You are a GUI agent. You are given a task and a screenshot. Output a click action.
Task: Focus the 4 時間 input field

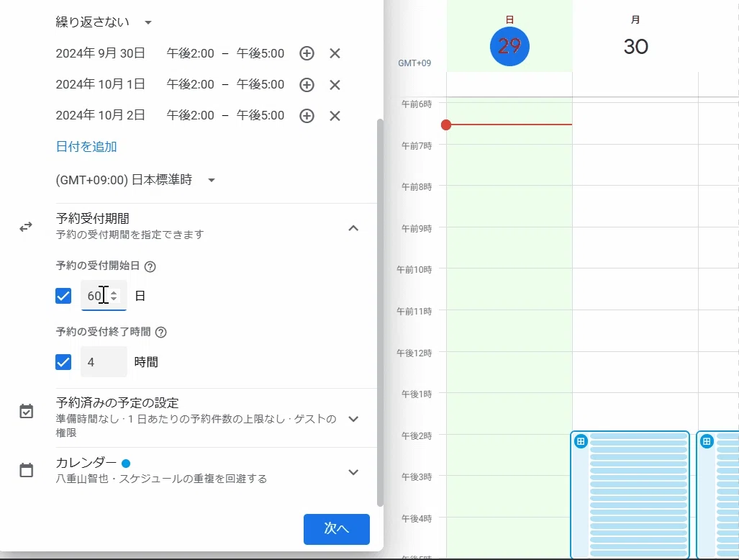tap(103, 361)
